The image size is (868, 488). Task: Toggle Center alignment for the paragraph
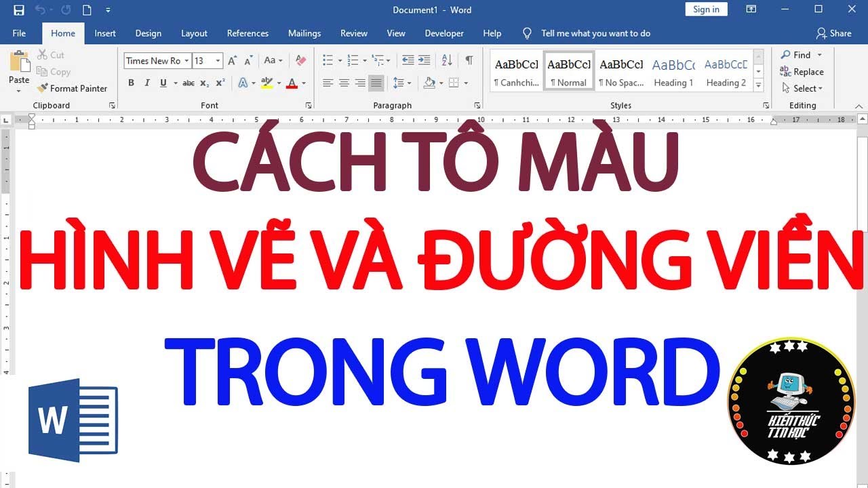[x=344, y=83]
